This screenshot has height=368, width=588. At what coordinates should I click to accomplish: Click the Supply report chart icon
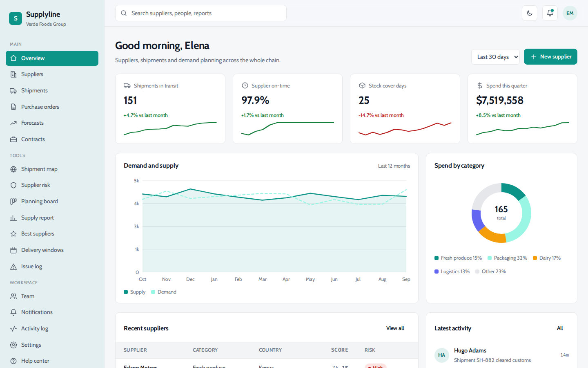[x=13, y=218]
